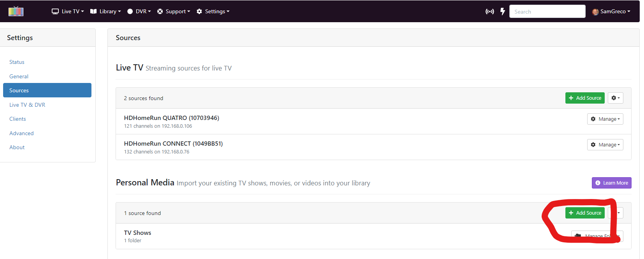Open the Library navigation menu
This screenshot has width=644, height=259.
click(105, 12)
